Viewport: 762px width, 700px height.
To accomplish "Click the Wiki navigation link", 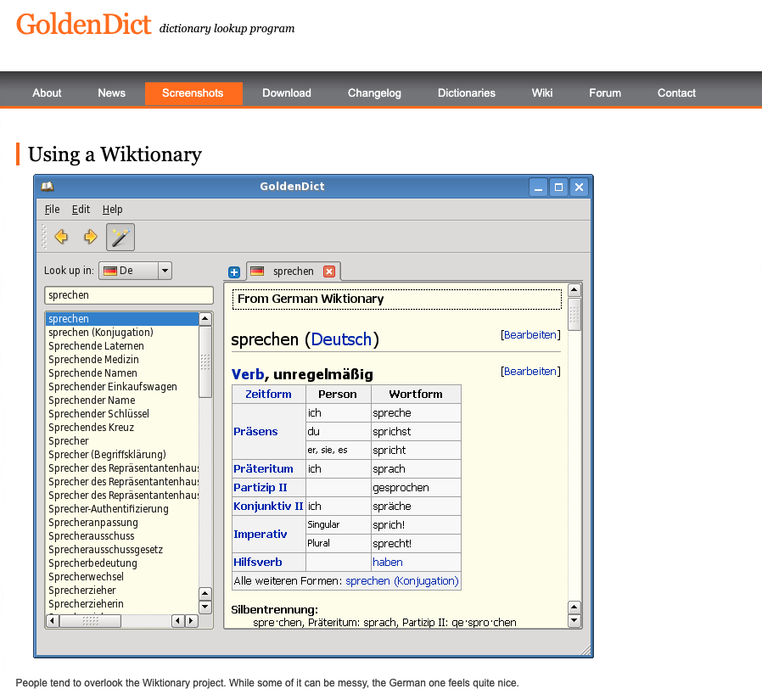I will click(542, 93).
